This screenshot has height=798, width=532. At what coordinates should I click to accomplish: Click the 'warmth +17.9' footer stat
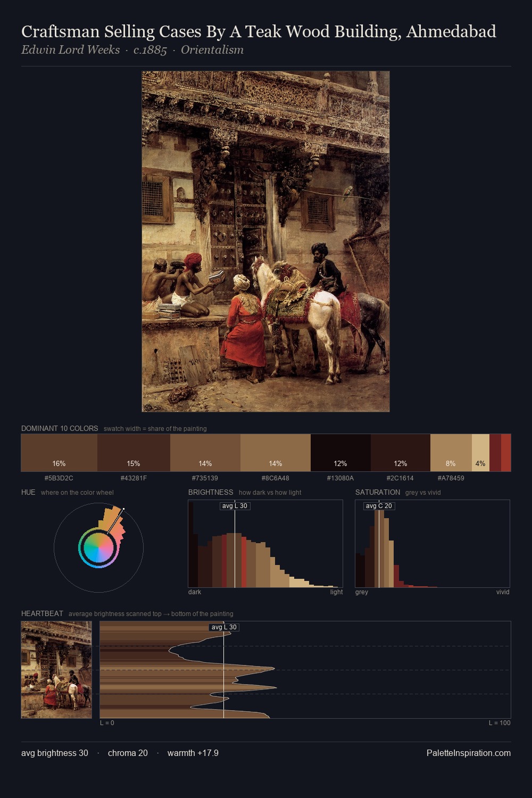coord(193,753)
